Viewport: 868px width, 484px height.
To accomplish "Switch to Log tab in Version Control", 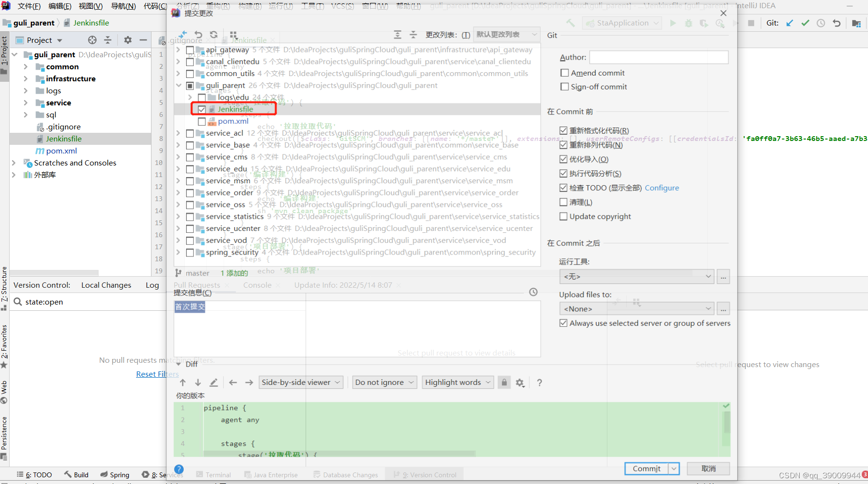I will pyautogui.click(x=152, y=285).
